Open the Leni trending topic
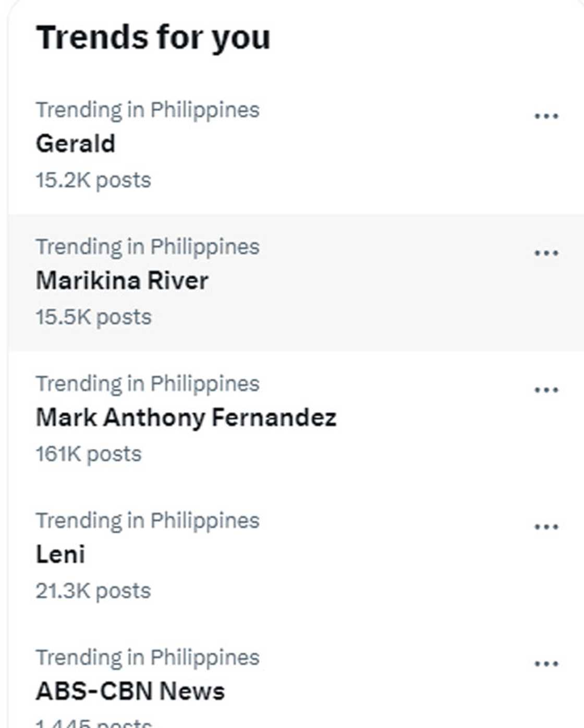This screenshot has height=728, width=584. 60,555
